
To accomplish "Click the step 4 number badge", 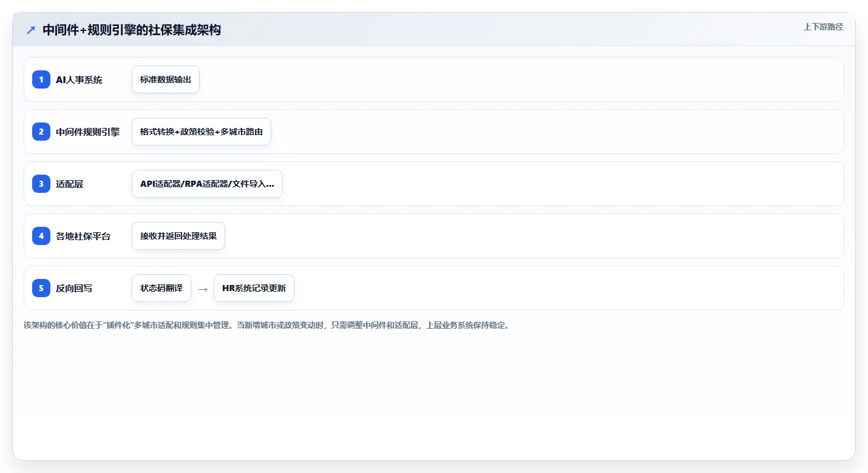I will [41, 236].
